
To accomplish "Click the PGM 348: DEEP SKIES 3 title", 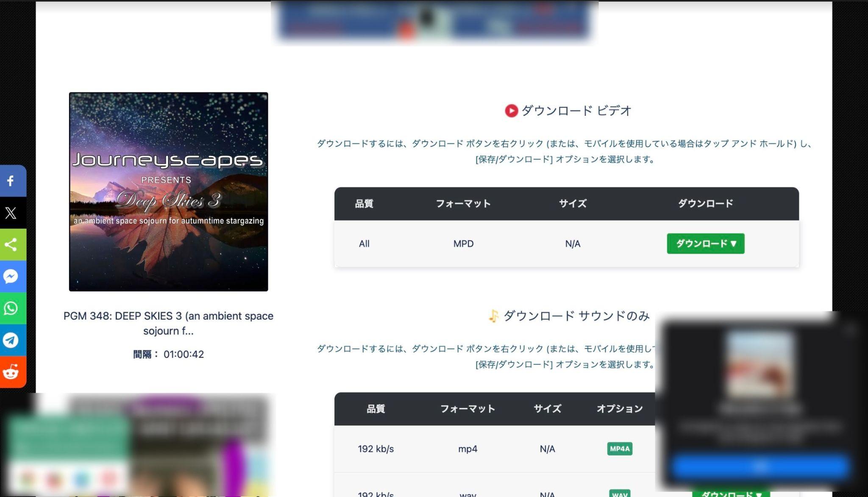I will (168, 323).
